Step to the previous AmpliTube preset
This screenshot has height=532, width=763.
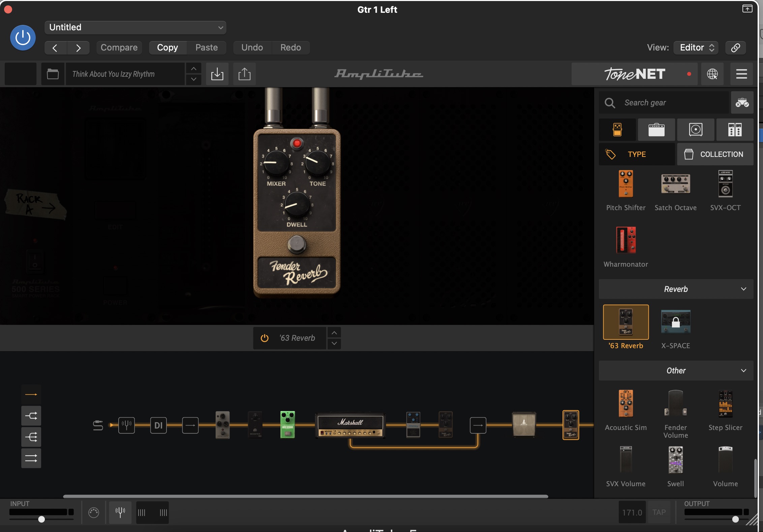pos(194,68)
